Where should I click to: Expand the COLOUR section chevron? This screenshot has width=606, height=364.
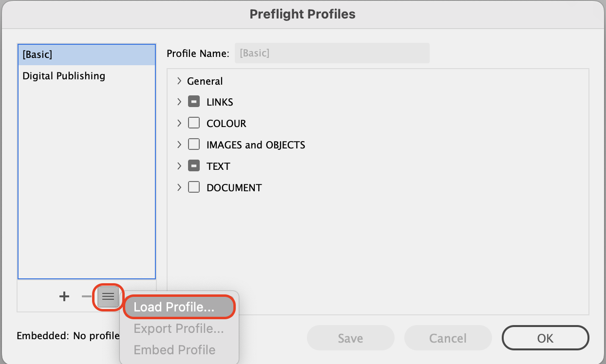(x=179, y=124)
